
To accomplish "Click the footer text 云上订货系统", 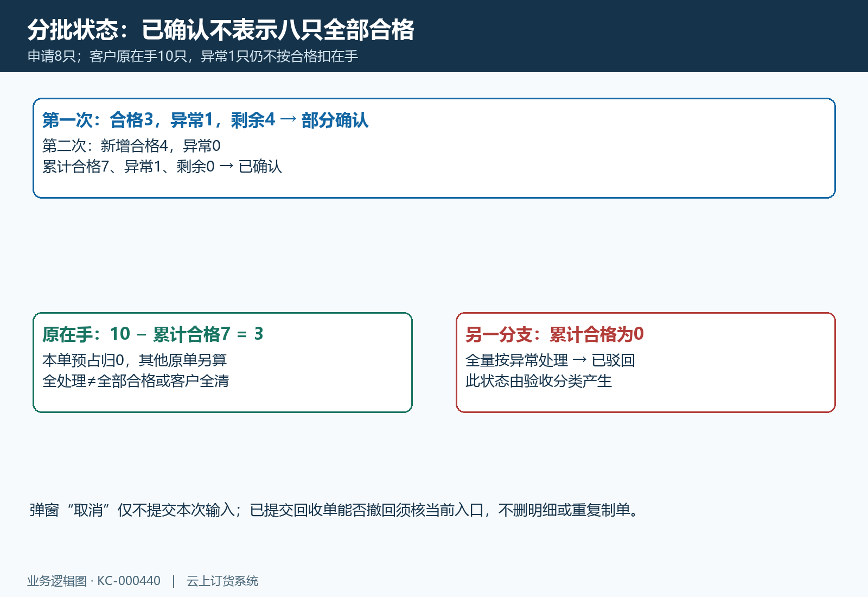I will pos(222,581).
